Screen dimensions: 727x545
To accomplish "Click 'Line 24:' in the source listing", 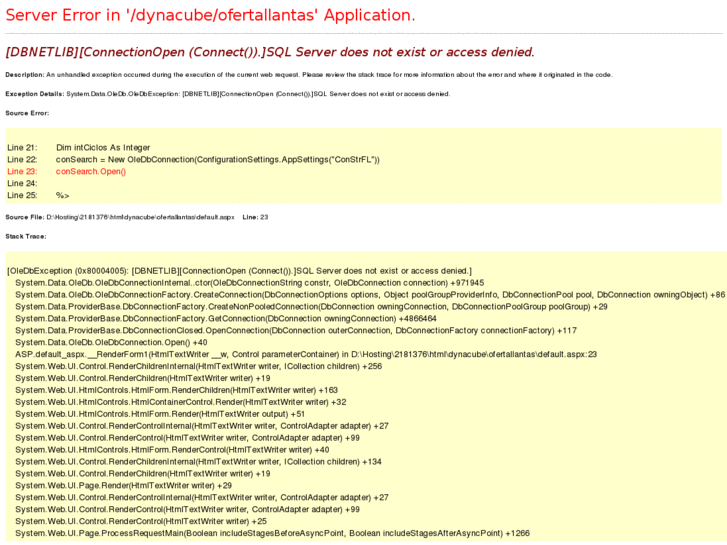I will click(22, 184).
